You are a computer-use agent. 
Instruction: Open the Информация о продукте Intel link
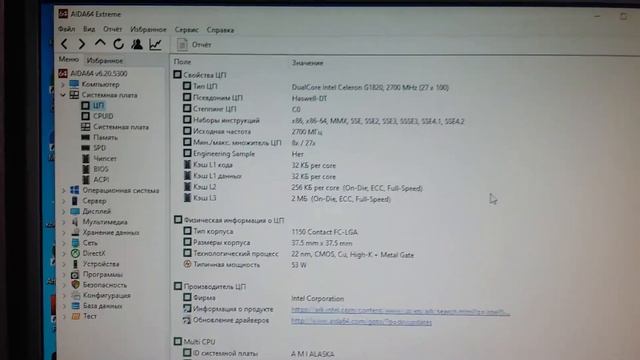tap(400, 311)
